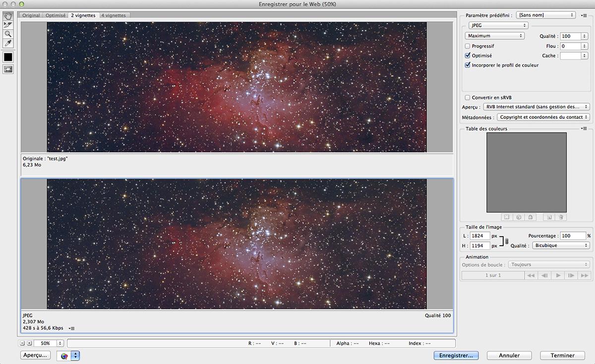Click the Pourcentage field
Image resolution: width=595 pixels, height=364 pixels.
pyautogui.click(x=573, y=236)
